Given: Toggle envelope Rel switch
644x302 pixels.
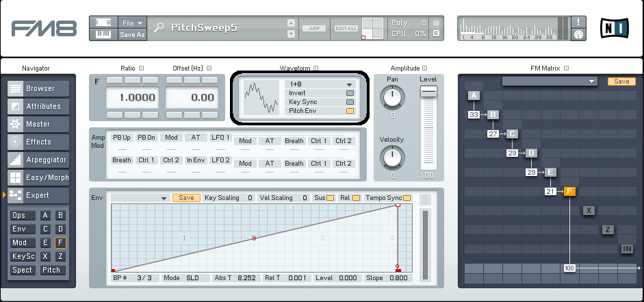Looking at the screenshot, I should coord(356,198).
